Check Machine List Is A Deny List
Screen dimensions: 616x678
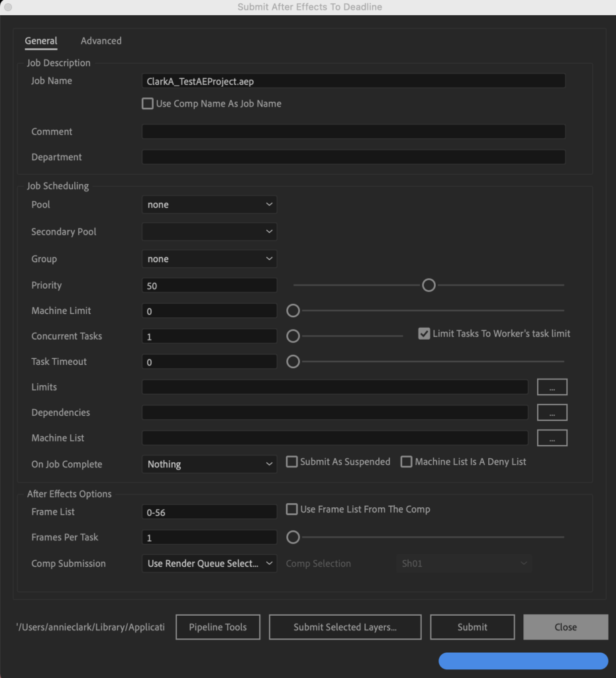406,461
